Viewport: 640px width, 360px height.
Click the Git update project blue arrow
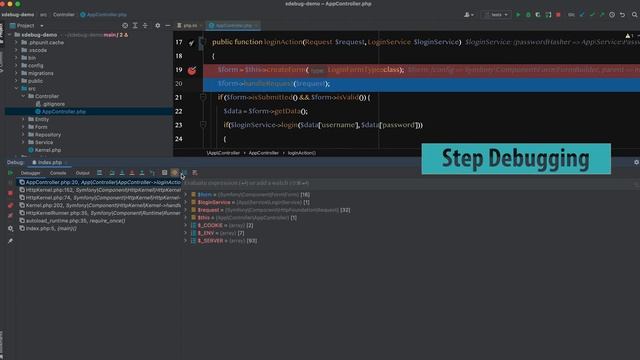582,15
